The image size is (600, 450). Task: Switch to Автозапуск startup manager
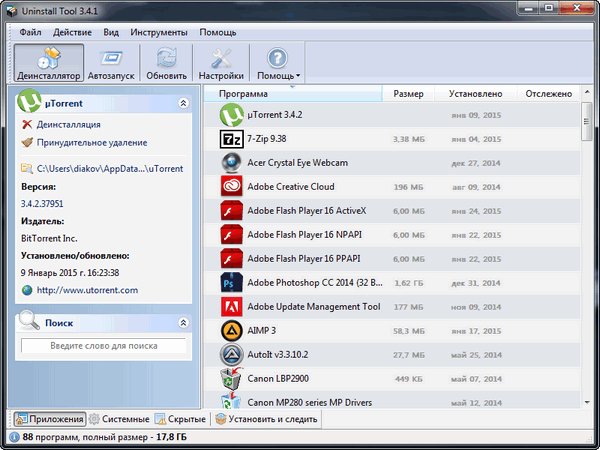[x=111, y=62]
